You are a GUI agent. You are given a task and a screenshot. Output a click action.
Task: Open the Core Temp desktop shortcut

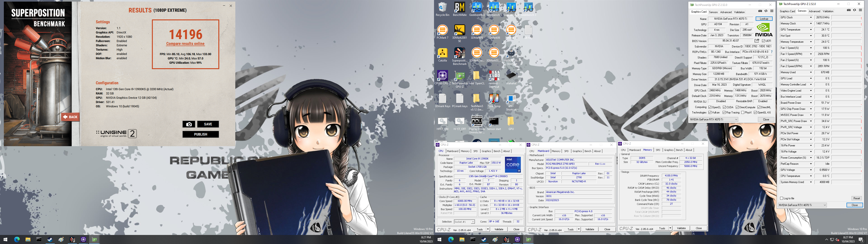pos(494,101)
